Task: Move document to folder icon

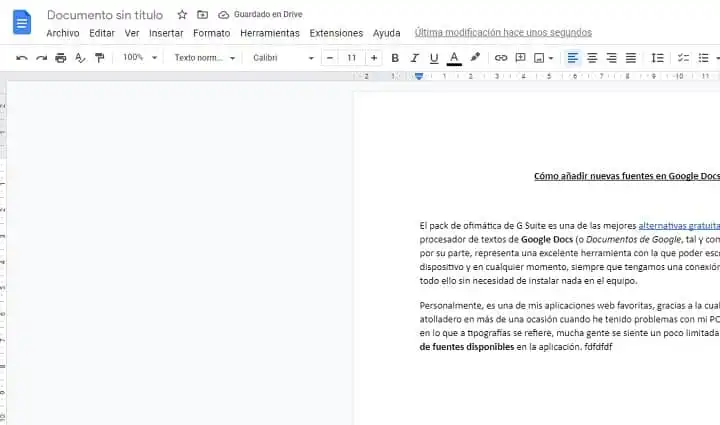Action: (x=202, y=15)
